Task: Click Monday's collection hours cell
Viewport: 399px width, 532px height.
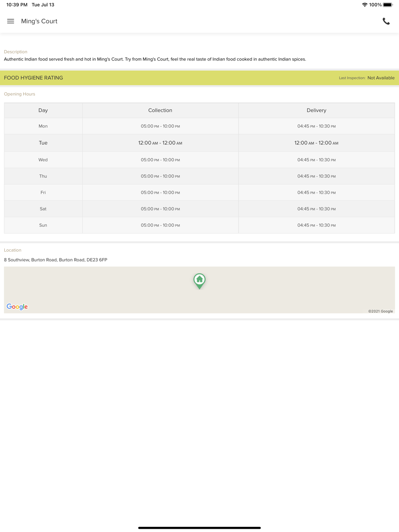Action: 160,126
